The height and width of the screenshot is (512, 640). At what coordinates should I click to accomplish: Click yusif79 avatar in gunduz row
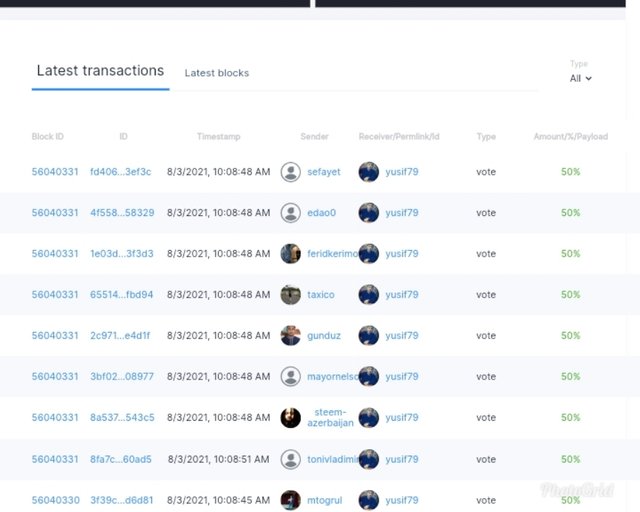coord(369,335)
